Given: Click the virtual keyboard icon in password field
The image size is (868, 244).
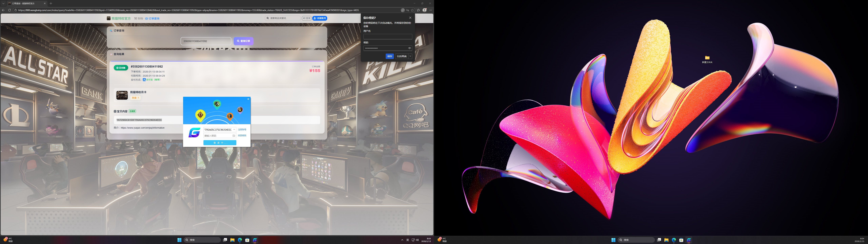Looking at the screenshot, I should coord(233,136).
